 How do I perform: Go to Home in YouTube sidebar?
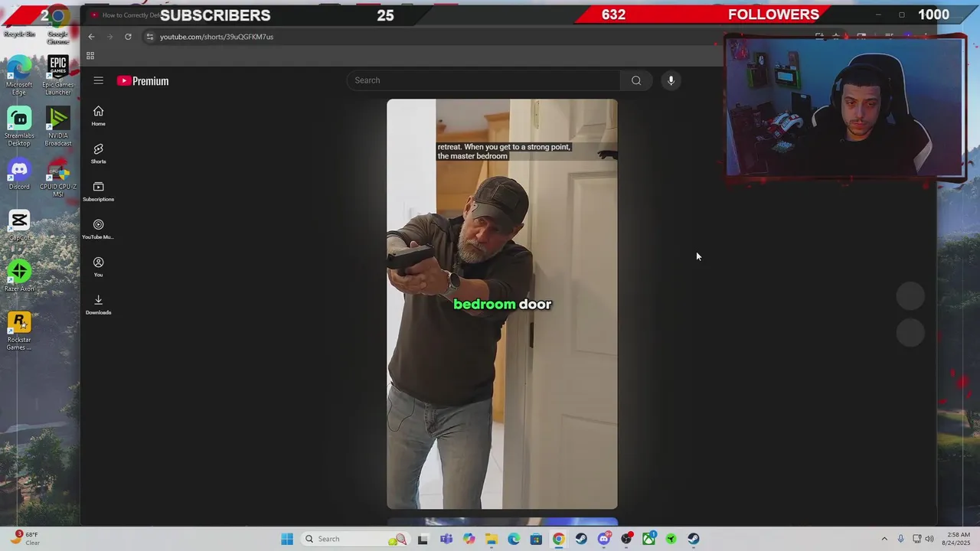[x=98, y=116]
